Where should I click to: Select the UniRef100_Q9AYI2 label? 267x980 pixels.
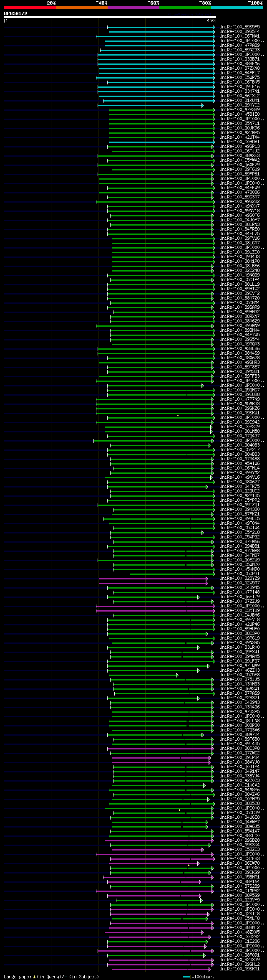click(239, 105)
